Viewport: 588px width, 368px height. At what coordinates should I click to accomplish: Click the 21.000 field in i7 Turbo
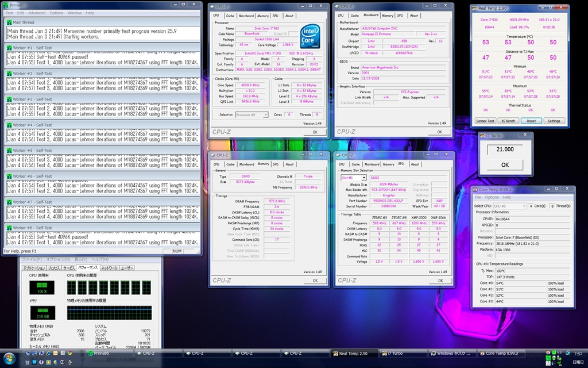pos(505,149)
